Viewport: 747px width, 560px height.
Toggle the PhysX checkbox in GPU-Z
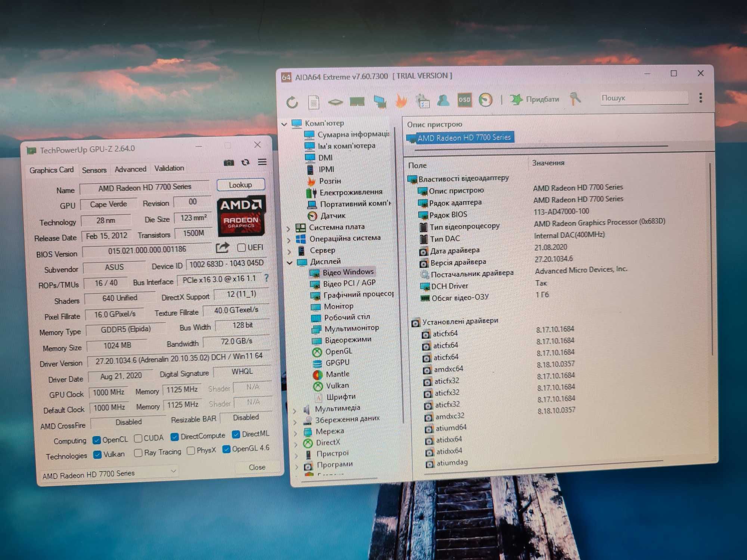(x=190, y=451)
